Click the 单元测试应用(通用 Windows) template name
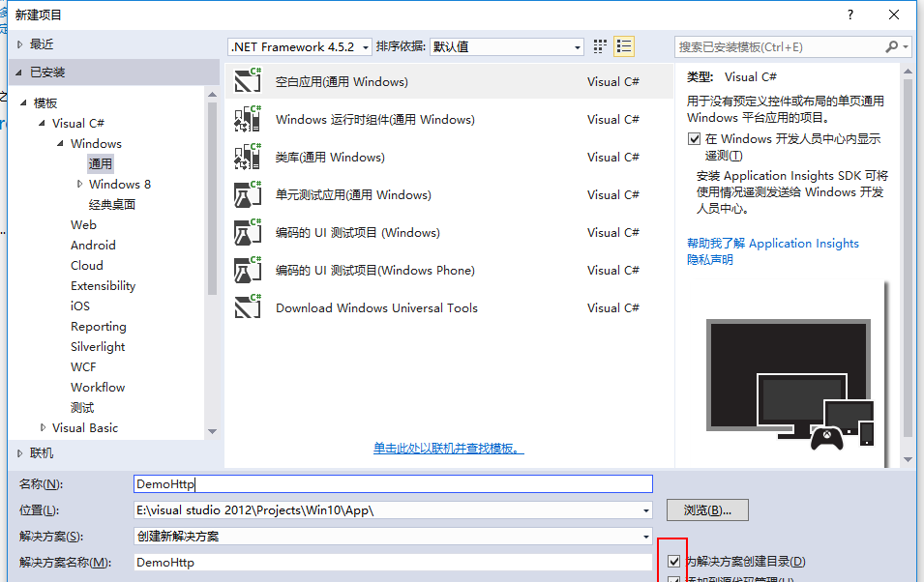 click(353, 194)
